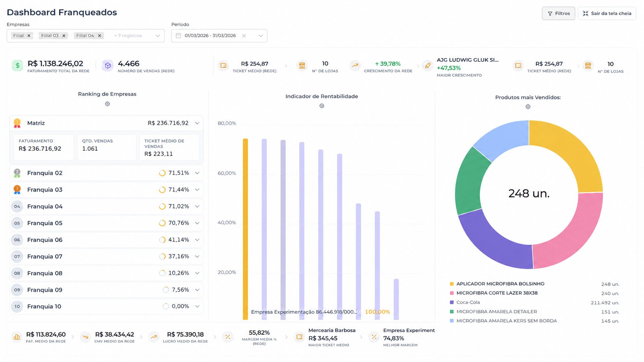Clear the Período date range

[x=244, y=36]
